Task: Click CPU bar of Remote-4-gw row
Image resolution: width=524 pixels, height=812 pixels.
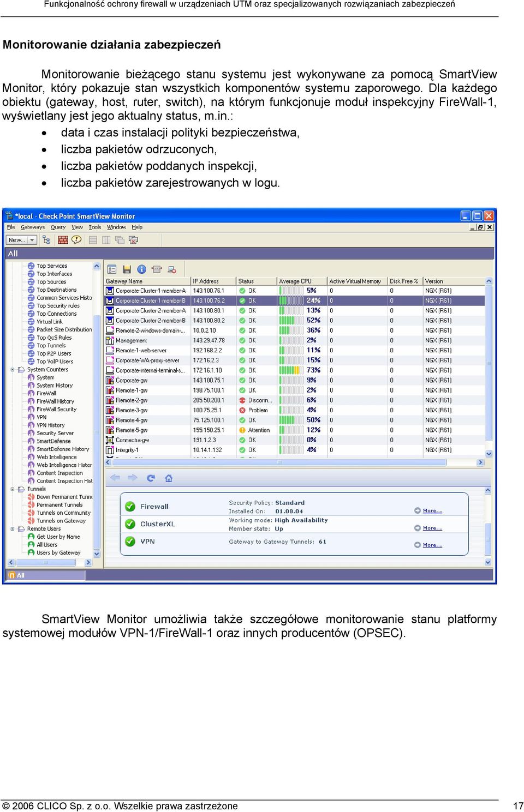Action: tap(291, 420)
